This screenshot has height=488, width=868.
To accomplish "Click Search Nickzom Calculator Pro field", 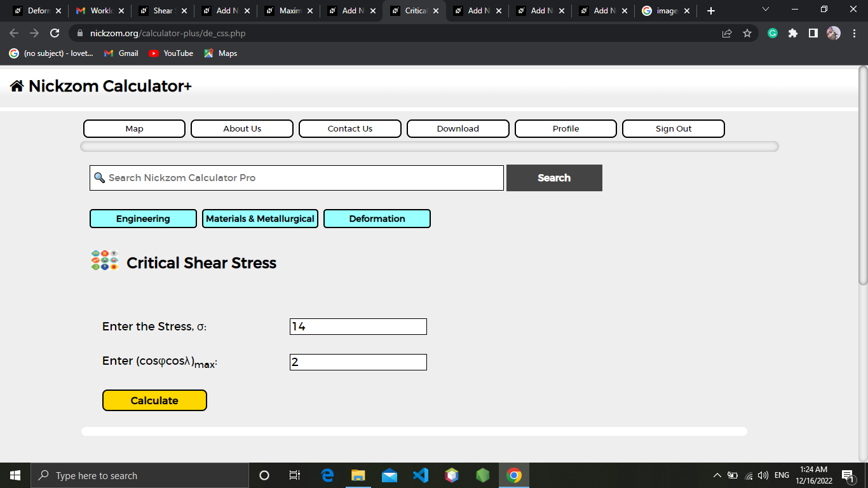I will tap(297, 178).
